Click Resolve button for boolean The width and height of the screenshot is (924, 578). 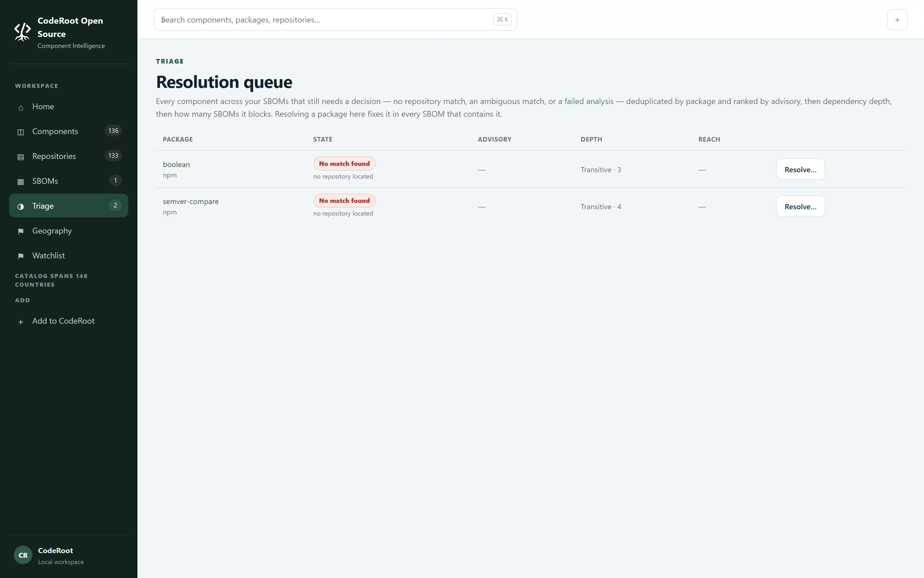(800, 169)
